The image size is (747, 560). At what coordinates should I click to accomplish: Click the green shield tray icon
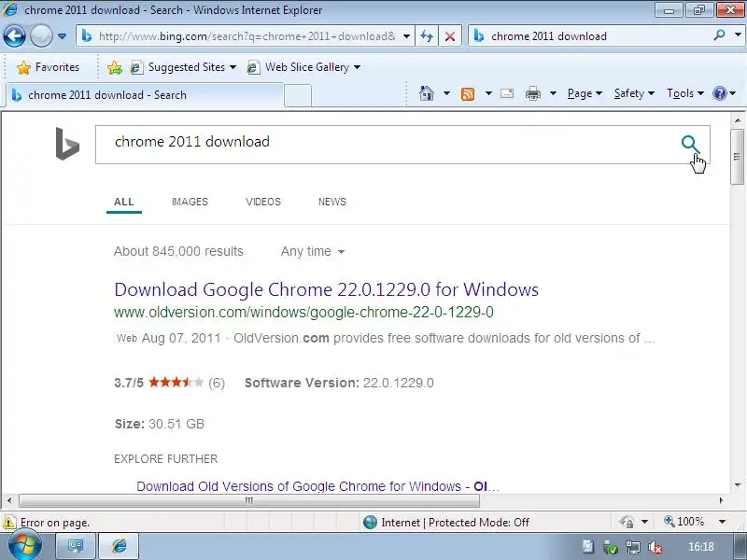pyautogui.click(x=611, y=547)
